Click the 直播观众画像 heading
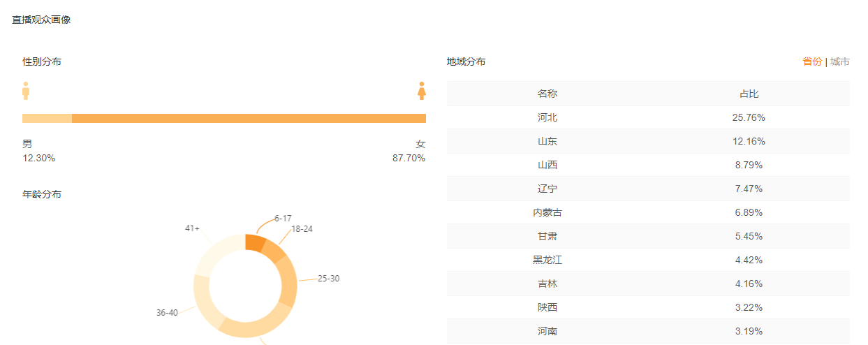This screenshot has width=868, height=345. coord(41,20)
